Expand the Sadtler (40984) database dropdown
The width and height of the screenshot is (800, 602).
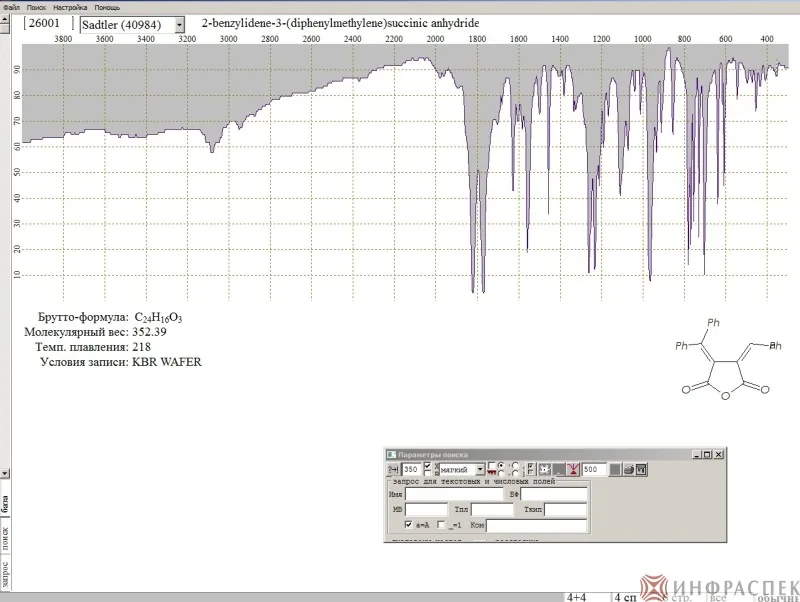[180, 24]
